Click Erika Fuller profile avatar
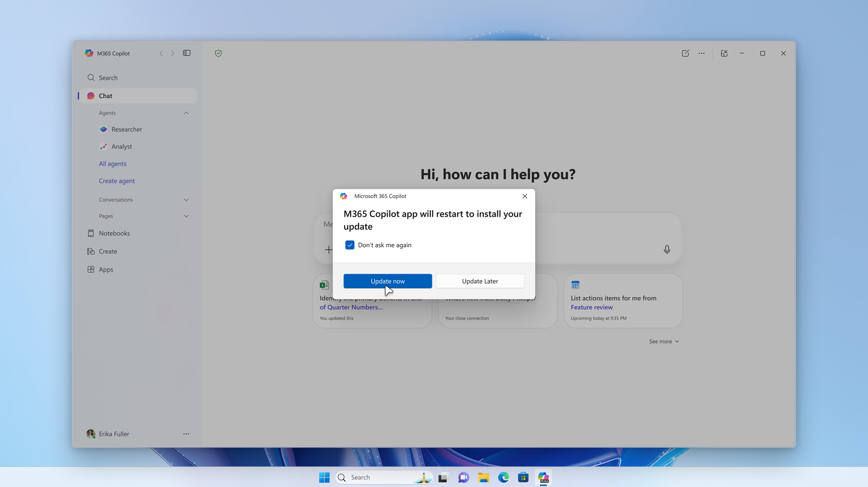The height and width of the screenshot is (487, 868). click(91, 434)
